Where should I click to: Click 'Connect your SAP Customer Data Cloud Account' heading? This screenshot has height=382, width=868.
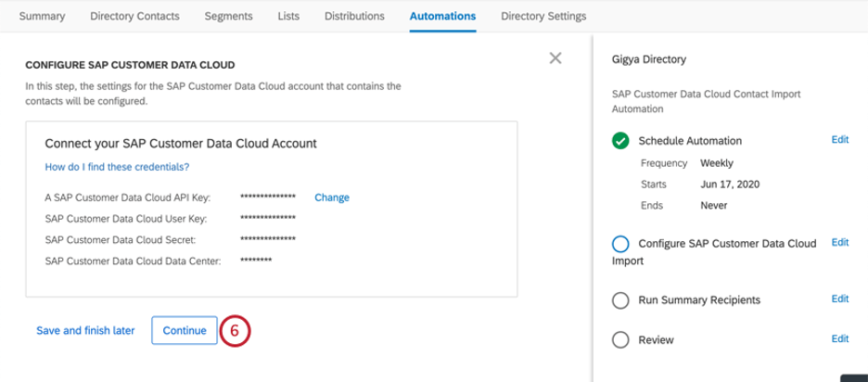point(181,144)
